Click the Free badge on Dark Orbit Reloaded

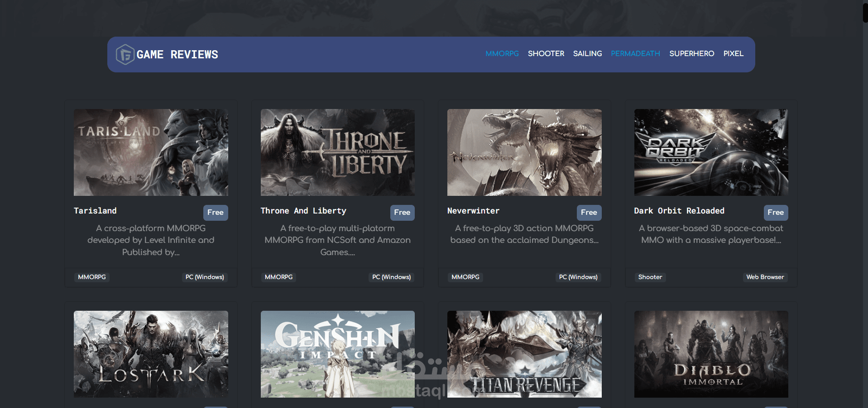[776, 213]
